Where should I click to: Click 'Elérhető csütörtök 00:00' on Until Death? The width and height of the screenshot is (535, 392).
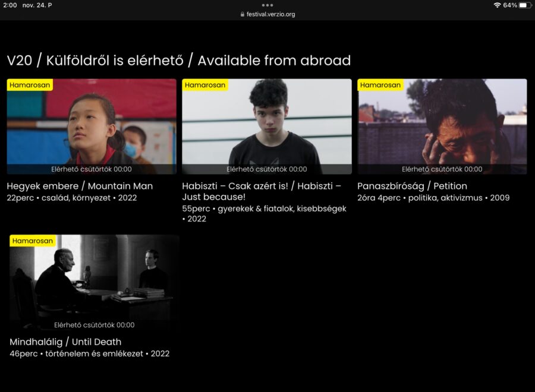pyautogui.click(x=94, y=325)
